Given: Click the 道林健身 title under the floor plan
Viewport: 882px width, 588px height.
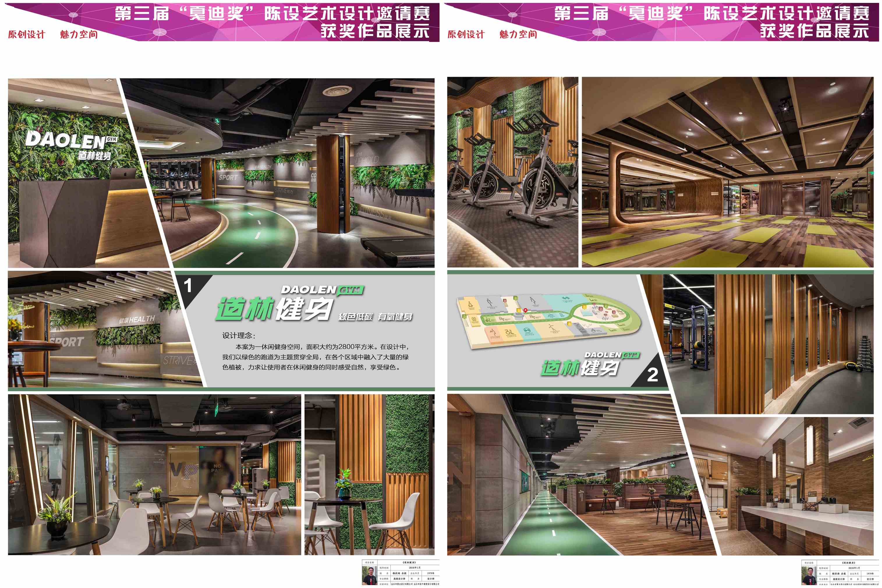Looking at the screenshot, I should (580, 368).
